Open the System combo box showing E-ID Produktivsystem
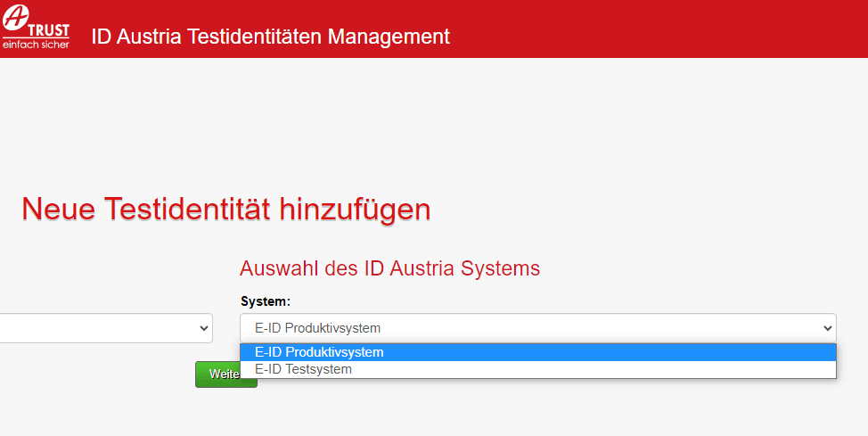The width and height of the screenshot is (868, 436). tap(538, 328)
